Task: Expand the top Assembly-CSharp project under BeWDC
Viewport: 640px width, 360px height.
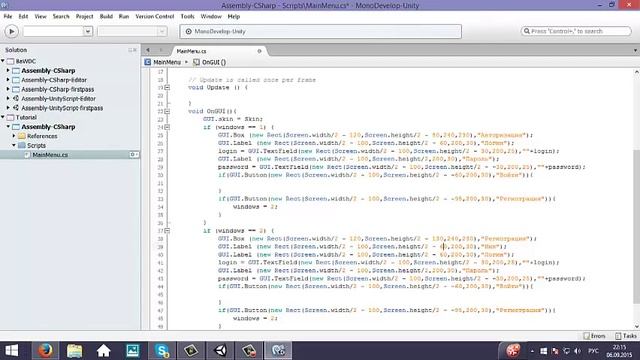Action: click(8, 70)
